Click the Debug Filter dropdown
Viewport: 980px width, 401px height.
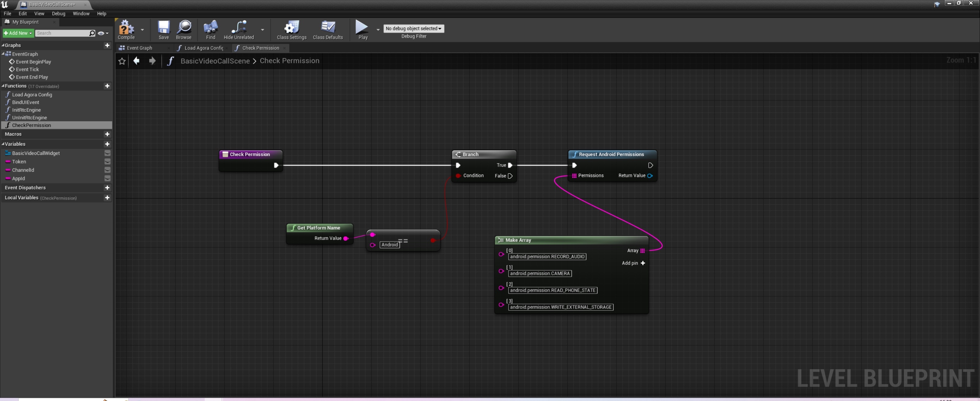click(414, 28)
